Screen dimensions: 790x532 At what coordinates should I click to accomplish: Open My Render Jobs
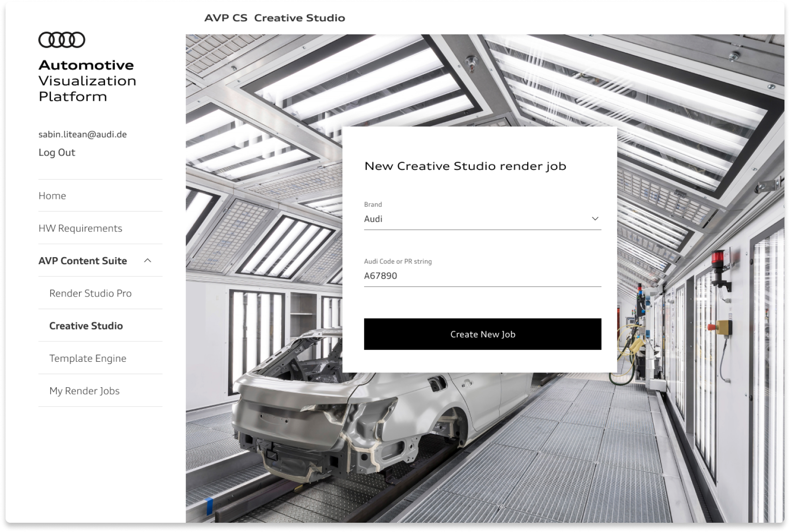85,391
